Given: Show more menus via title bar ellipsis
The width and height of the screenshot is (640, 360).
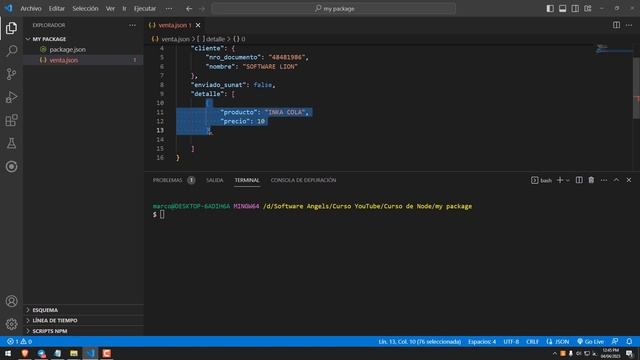Looking at the screenshot, I should (169, 9).
